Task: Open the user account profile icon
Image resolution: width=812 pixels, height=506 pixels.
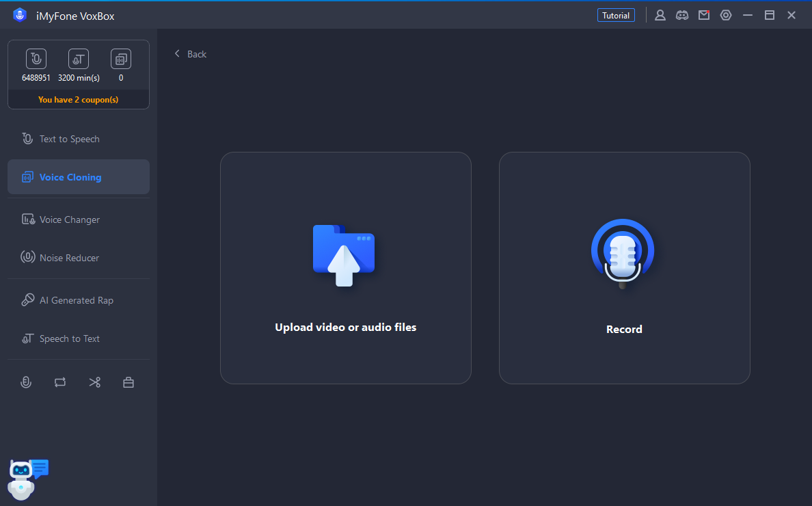Action: (660, 15)
